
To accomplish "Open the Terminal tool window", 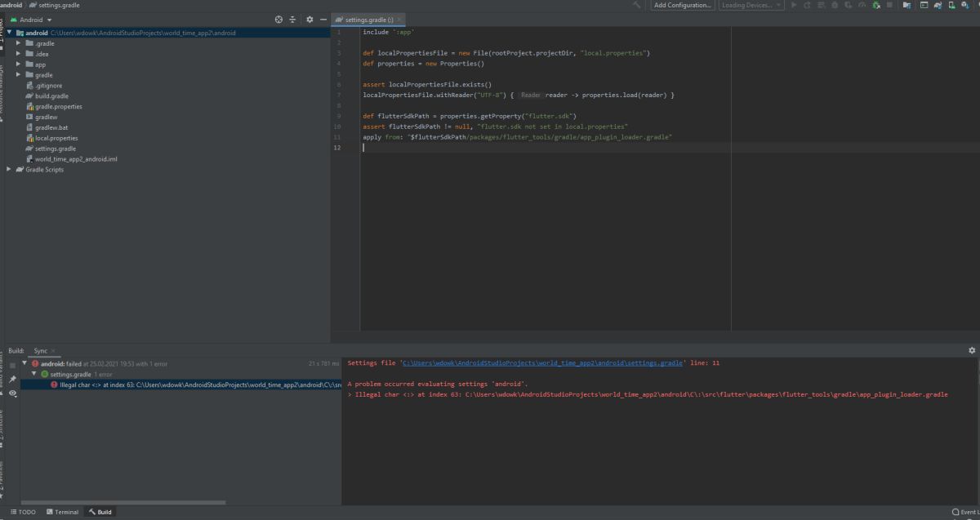I will click(x=62, y=512).
